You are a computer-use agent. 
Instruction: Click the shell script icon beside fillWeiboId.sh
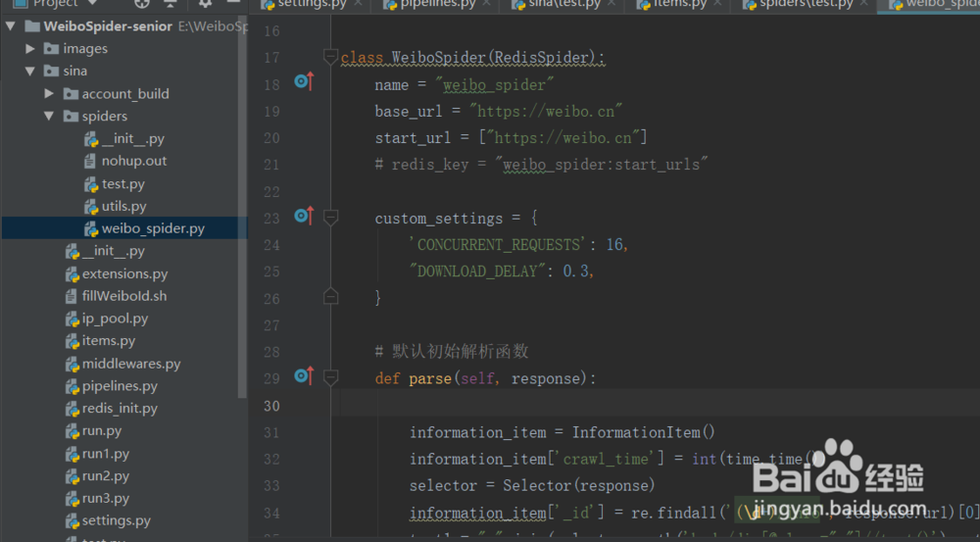pyautogui.click(x=72, y=296)
